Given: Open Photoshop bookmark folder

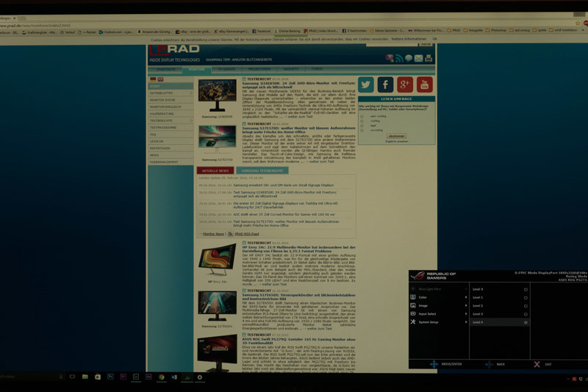Looking at the screenshot, I should tap(496, 30).
